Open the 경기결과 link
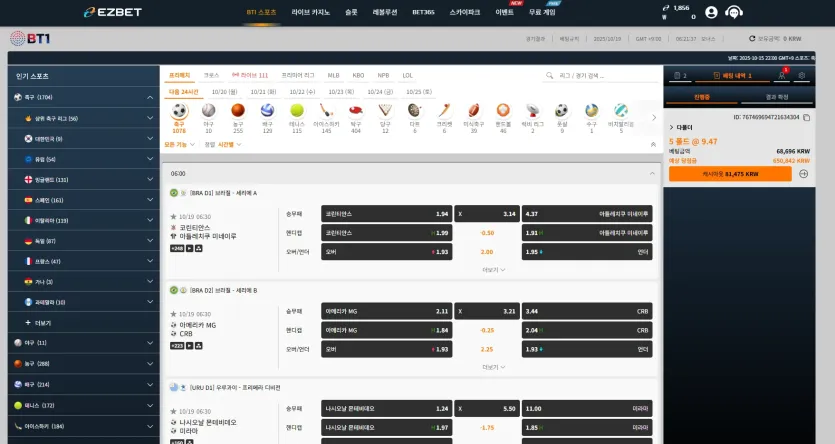This screenshot has width=835, height=444. [535, 39]
